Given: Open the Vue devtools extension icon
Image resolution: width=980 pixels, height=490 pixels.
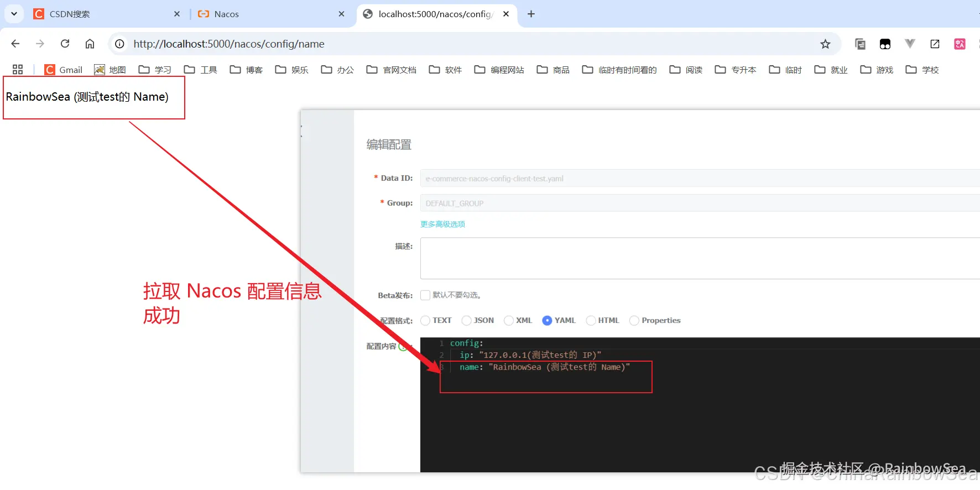Looking at the screenshot, I should [910, 44].
